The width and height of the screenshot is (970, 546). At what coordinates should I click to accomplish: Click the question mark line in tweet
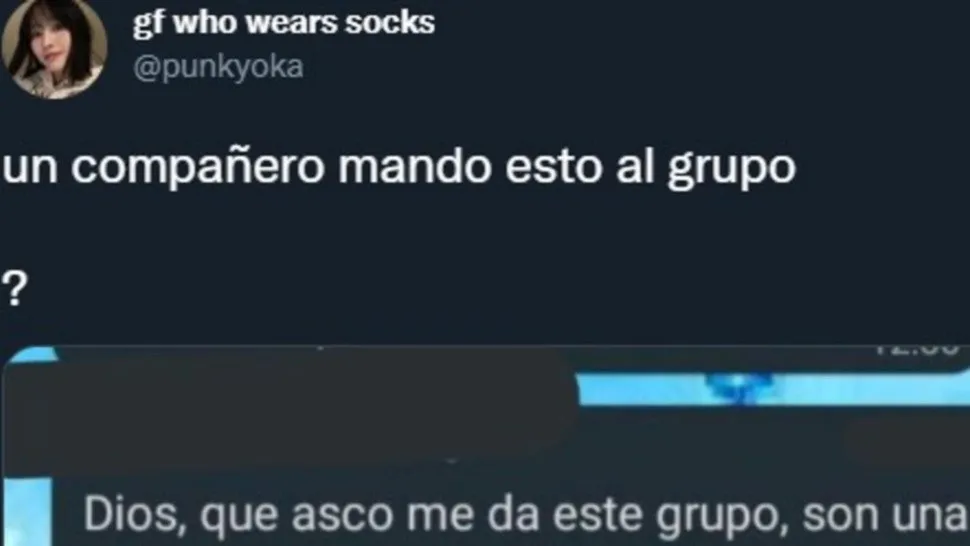pyautogui.click(x=15, y=288)
